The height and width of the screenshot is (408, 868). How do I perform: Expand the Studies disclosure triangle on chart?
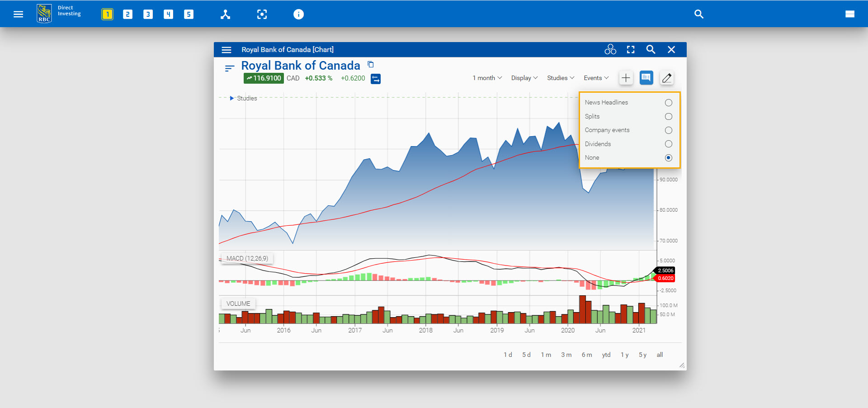tap(232, 98)
